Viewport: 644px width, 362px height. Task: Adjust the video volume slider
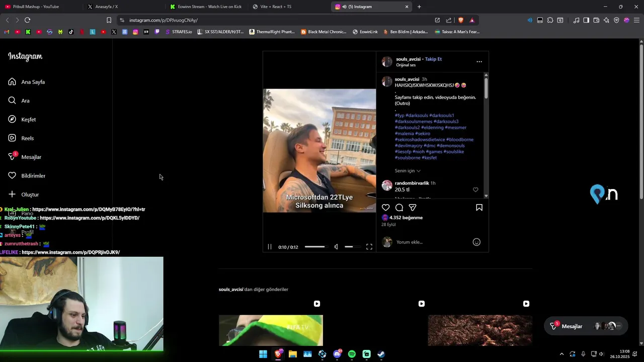[x=352, y=247]
